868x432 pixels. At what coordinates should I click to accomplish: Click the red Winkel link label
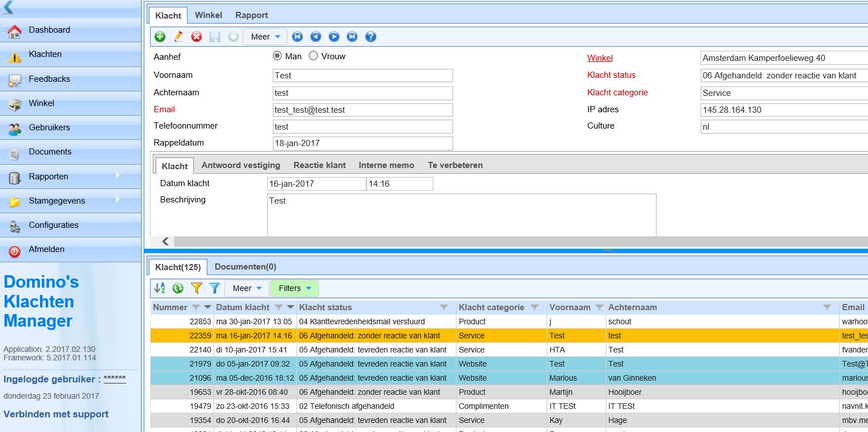[x=600, y=58]
